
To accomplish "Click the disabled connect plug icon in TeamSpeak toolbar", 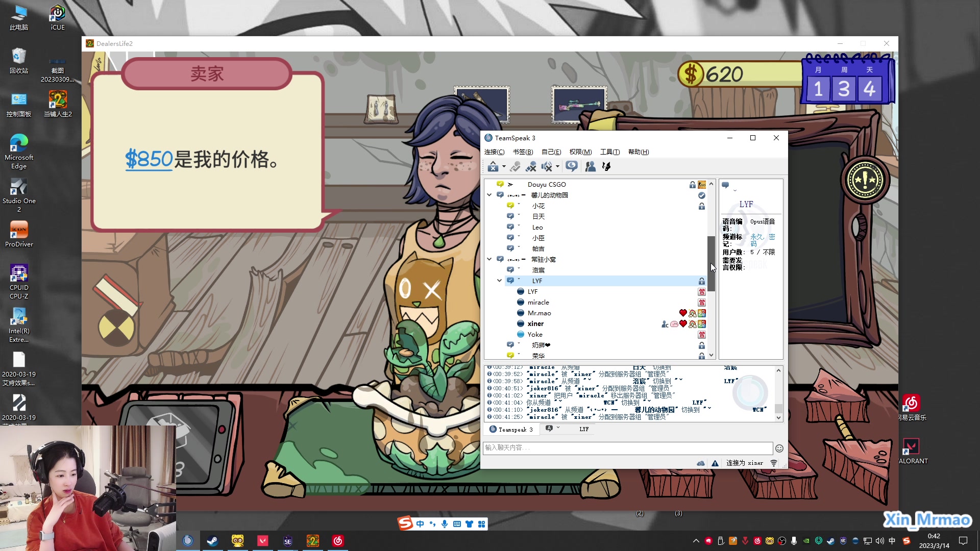I will click(x=515, y=166).
